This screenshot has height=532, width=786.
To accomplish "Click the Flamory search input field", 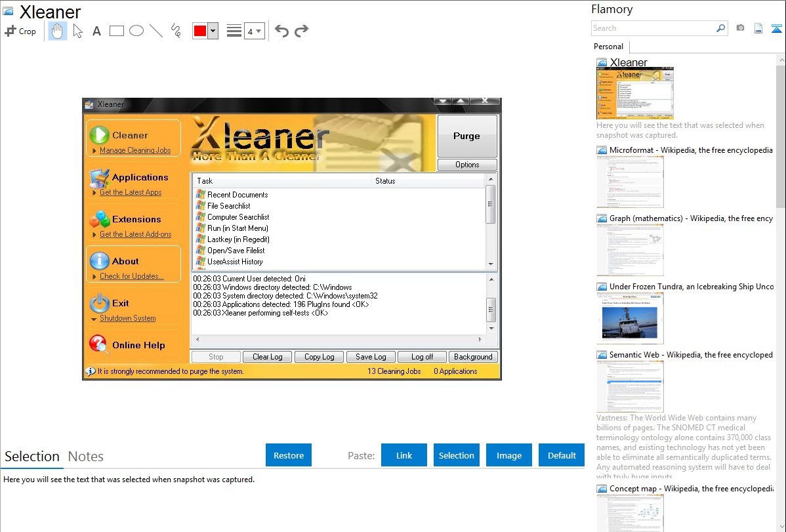I will 653,28.
